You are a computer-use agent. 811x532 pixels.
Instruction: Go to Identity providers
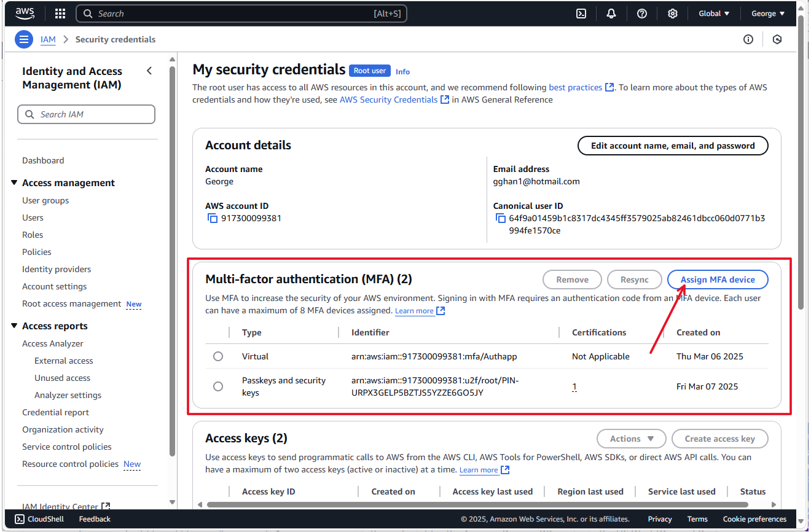pos(57,269)
